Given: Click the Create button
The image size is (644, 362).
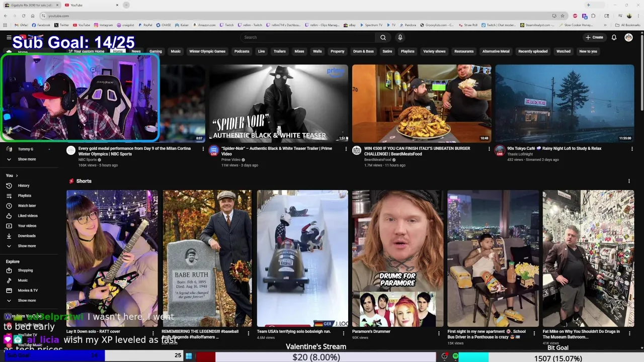Looking at the screenshot, I should 594,37.
